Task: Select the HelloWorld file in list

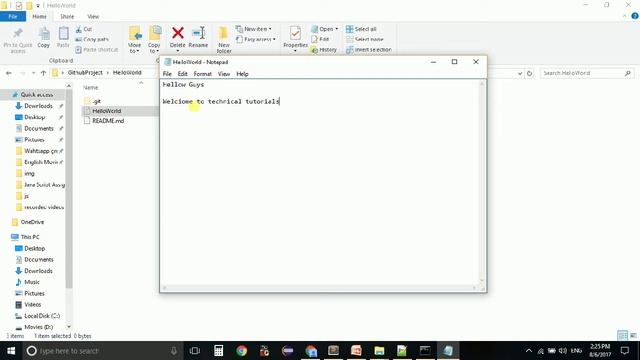Action: click(107, 111)
